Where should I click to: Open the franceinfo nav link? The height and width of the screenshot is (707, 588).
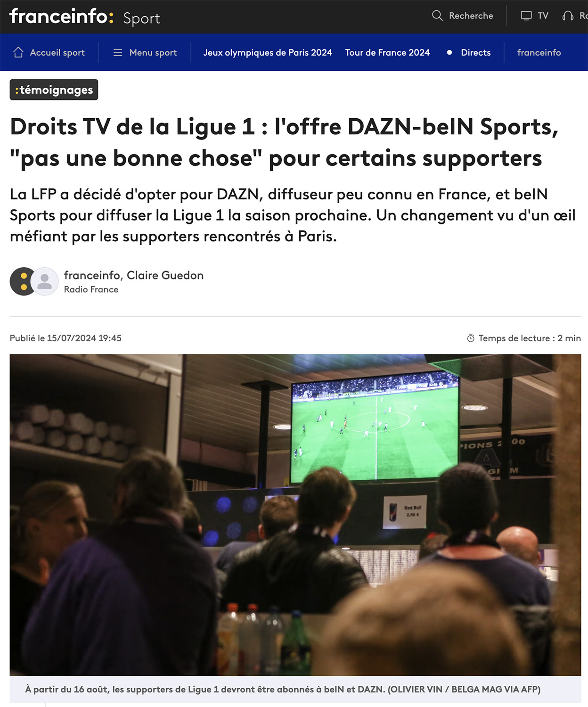[x=539, y=52]
